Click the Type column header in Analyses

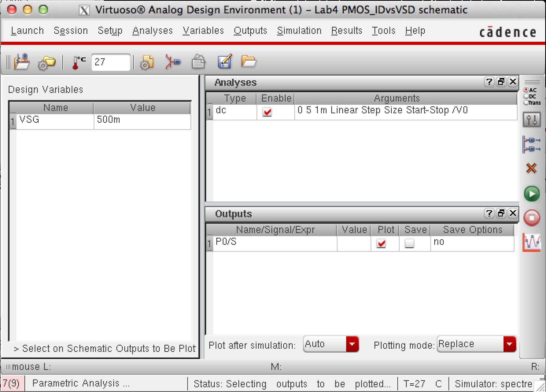[x=235, y=98]
